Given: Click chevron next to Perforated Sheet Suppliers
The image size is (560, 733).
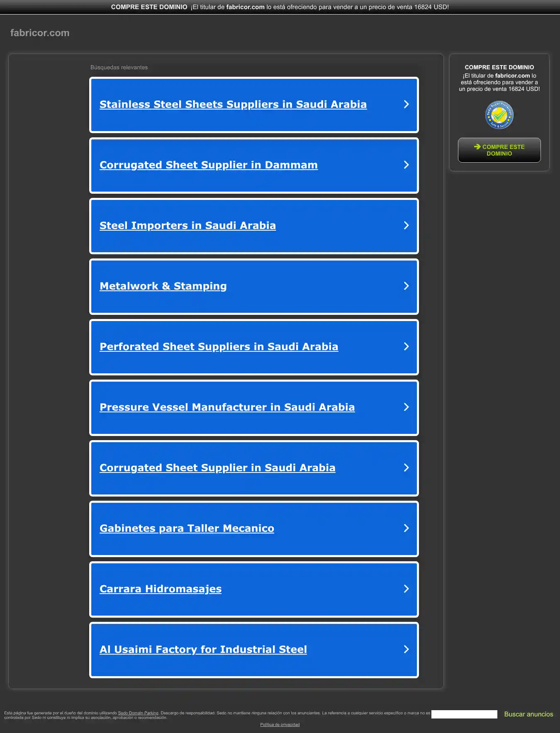Looking at the screenshot, I should (x=406, y=347).
